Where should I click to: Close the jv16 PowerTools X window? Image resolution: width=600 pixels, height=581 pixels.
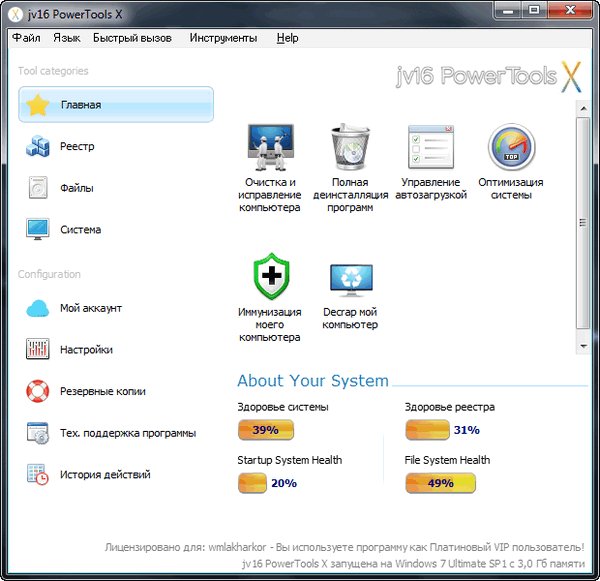571,10
